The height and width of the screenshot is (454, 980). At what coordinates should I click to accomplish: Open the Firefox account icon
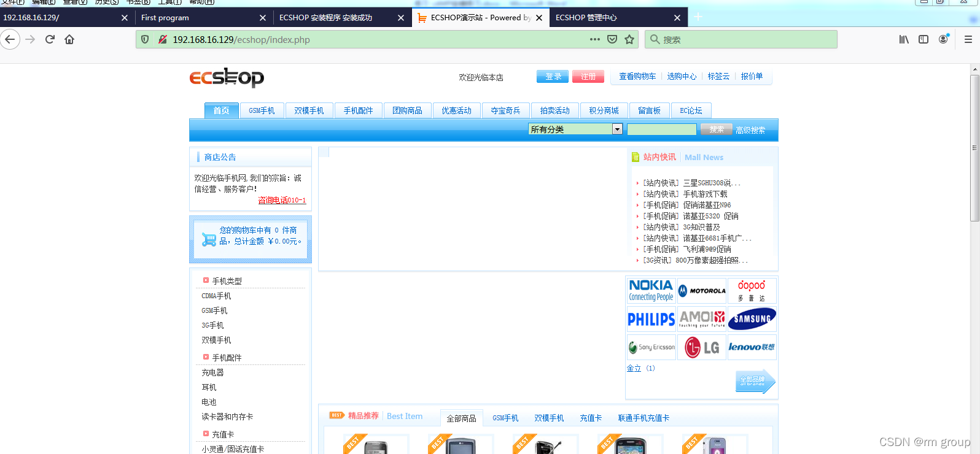coord(944,39)
